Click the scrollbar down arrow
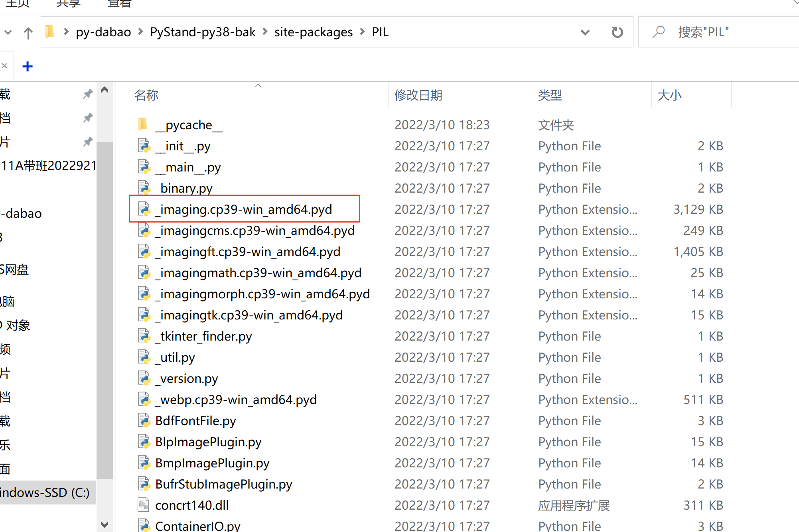Screen dimensions: 799x532 (105, 524)
